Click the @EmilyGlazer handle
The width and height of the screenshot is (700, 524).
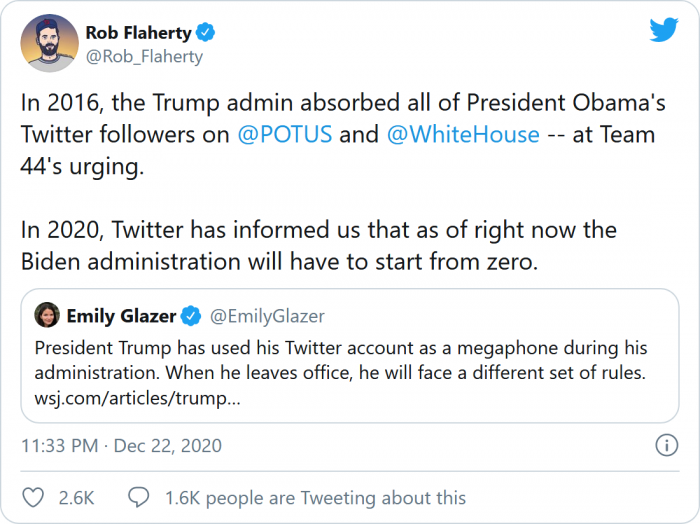tap(267, 316)
